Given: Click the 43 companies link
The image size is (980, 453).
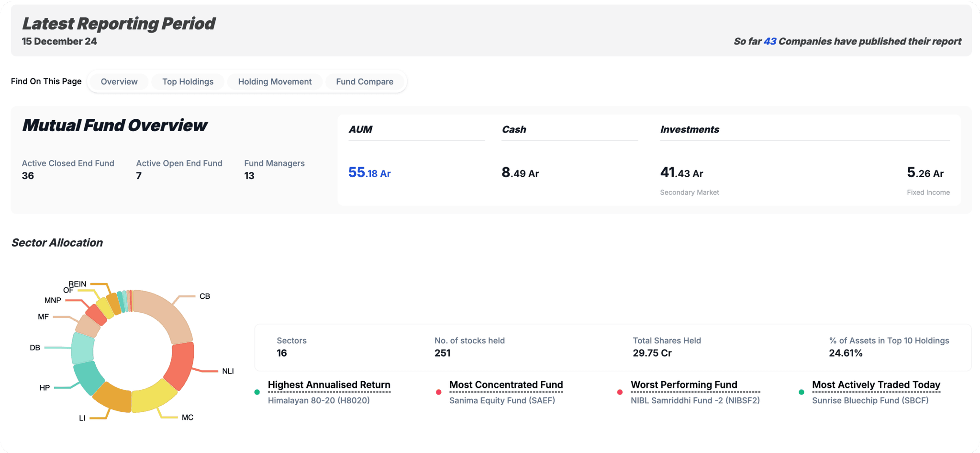Looking at the screenshot, I should coord(769,41).
